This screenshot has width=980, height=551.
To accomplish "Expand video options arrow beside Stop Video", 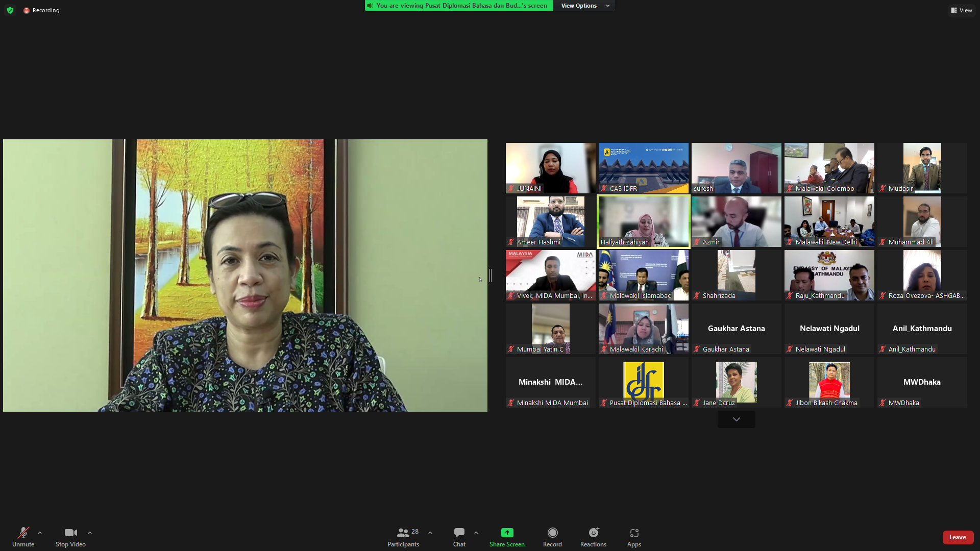I will tap(90, 533).
